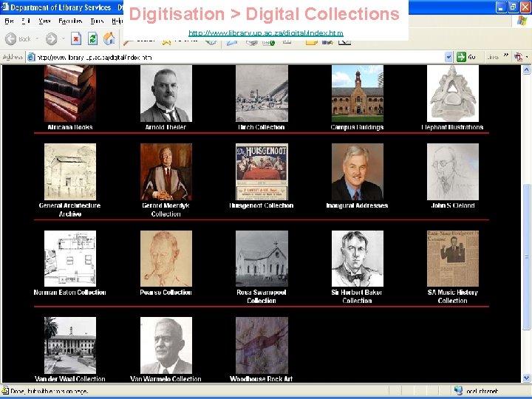Click the page icon in address bar
This screenshot has width=532, height=399.
(31, 57)
